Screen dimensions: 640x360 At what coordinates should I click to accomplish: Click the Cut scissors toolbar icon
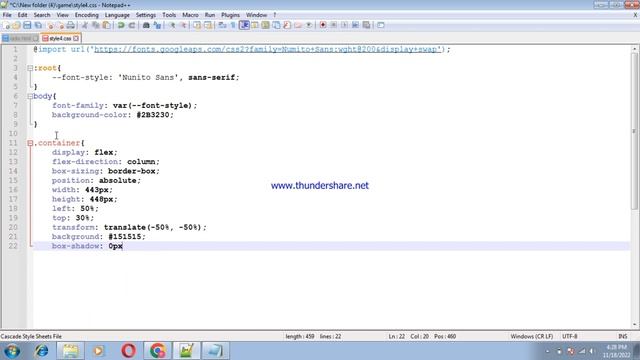click(x=85, y=25)
